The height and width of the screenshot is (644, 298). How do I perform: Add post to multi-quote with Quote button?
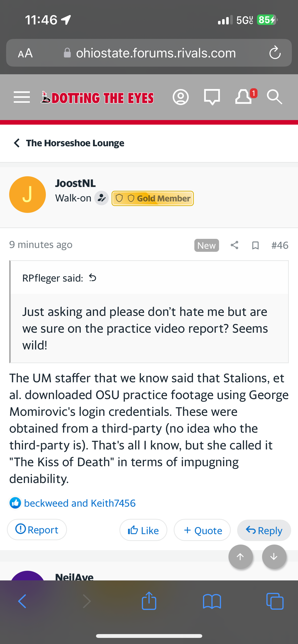[x=202, y=530]
